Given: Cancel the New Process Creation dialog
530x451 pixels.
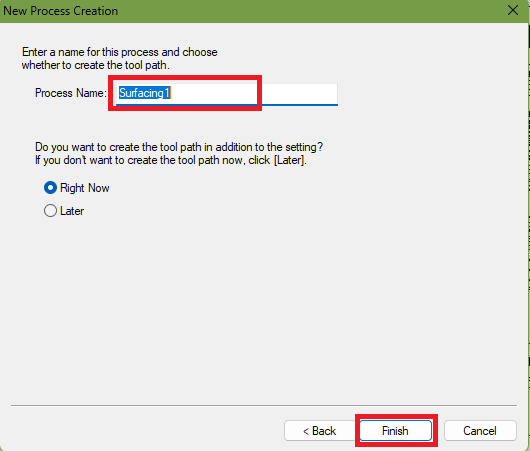Looking at the screenshot, I should click(x=480, y=431).
